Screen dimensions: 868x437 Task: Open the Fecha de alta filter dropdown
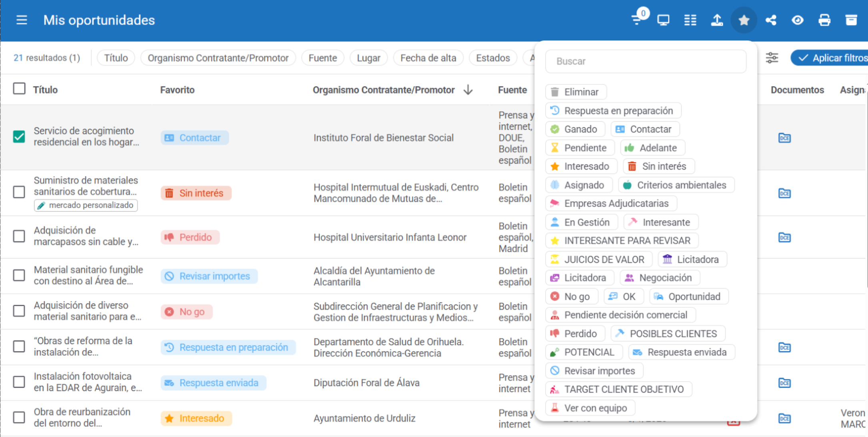(x=428, y=58)
